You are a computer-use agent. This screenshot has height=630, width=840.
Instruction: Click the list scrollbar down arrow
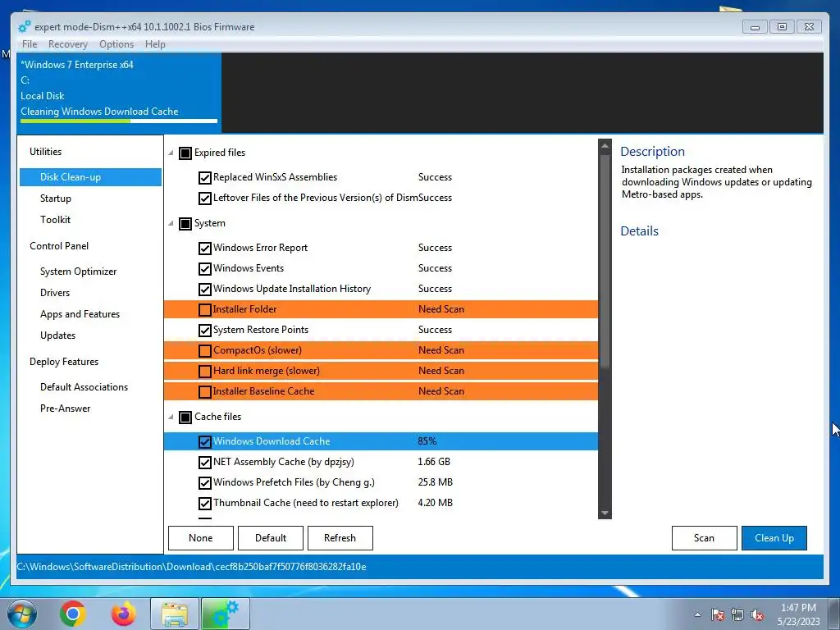tap(605, 513)
